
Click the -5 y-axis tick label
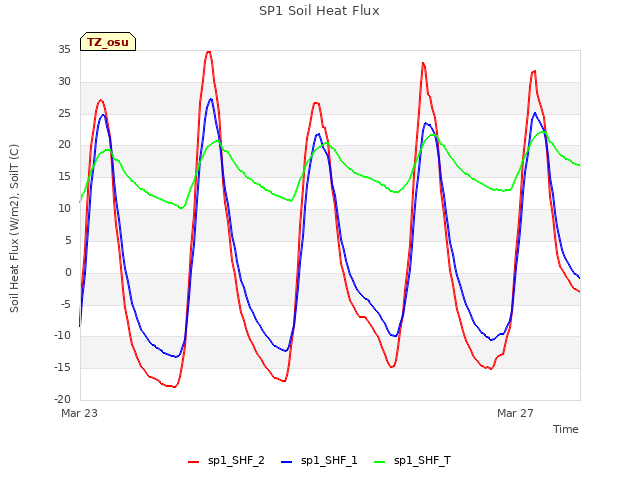[x=66, y=304]
